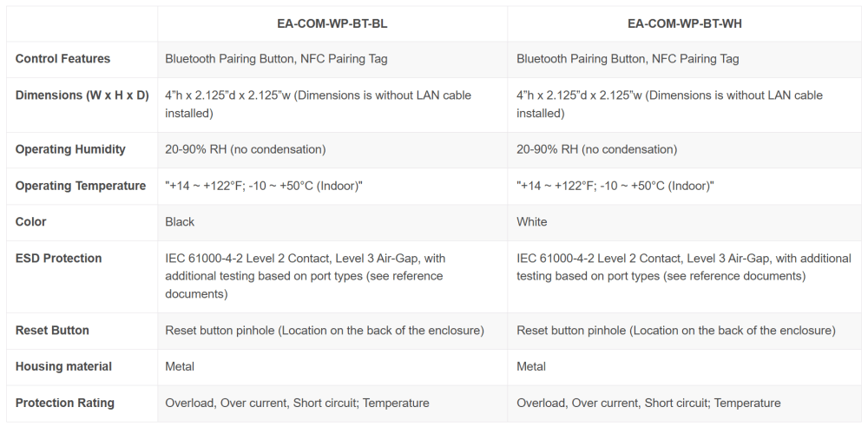Select the Dimensions (W x H x D) label

(x=82, y=95)
